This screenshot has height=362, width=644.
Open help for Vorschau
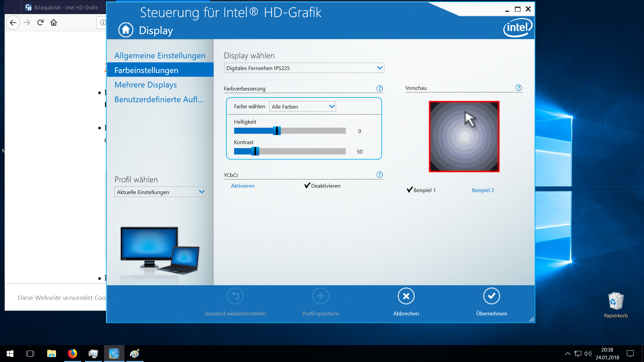coord(519,88)
